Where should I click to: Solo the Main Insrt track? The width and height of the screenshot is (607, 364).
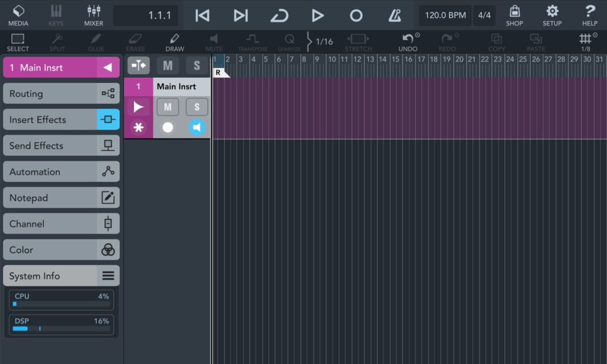[197, 107]
